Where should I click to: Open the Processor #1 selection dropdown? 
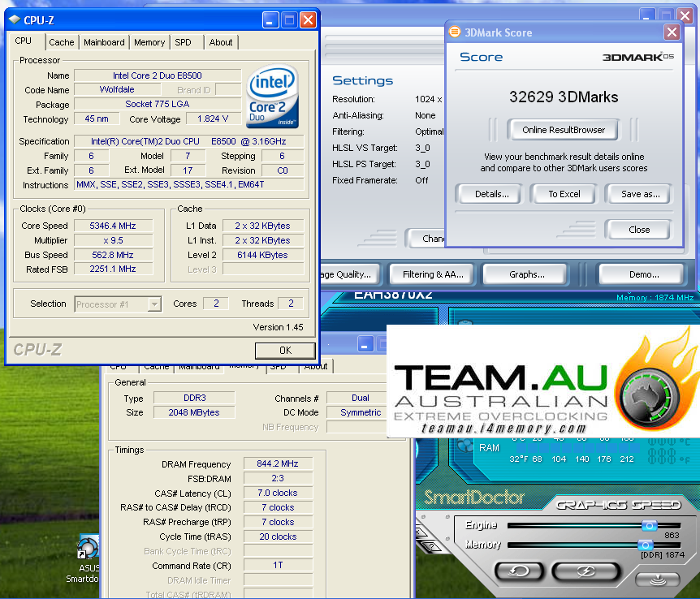154,304
